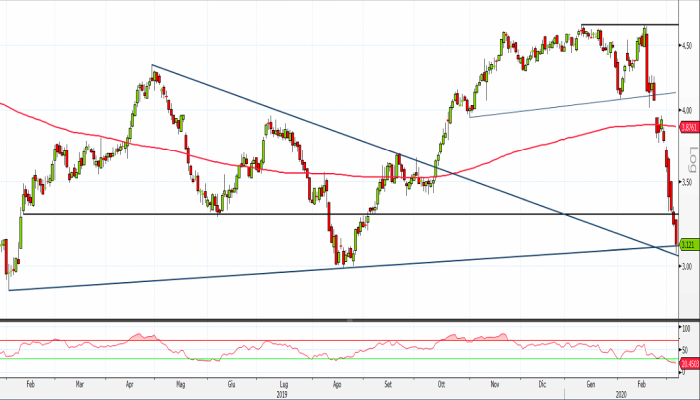Click the 2020 year label on time axis
Image resolution: width=700 pixels, height=400 pixels.
[621, 394]
